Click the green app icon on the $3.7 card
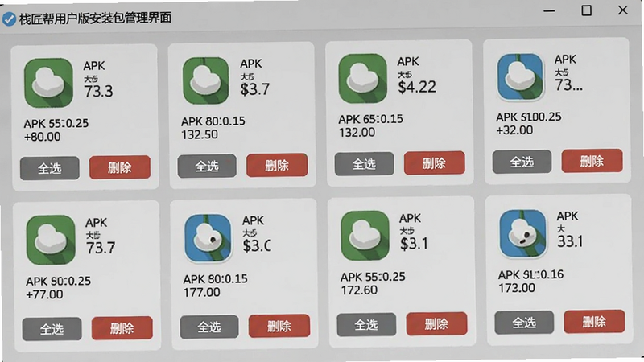The height and width of the screenshot is (362, 644). pyautogui.click(x=206, y=80)
